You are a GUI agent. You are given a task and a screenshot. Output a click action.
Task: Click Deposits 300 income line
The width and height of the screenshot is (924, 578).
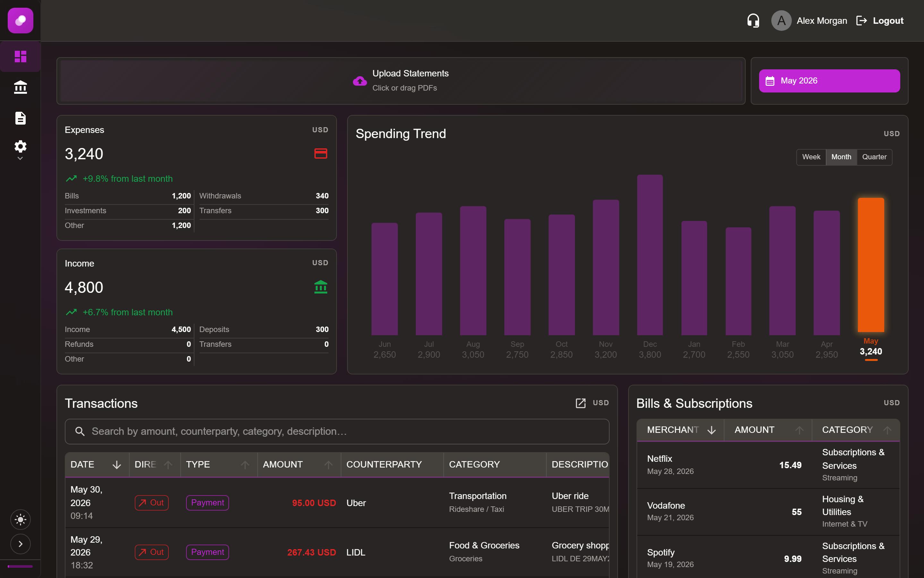(x=264, y=329)
